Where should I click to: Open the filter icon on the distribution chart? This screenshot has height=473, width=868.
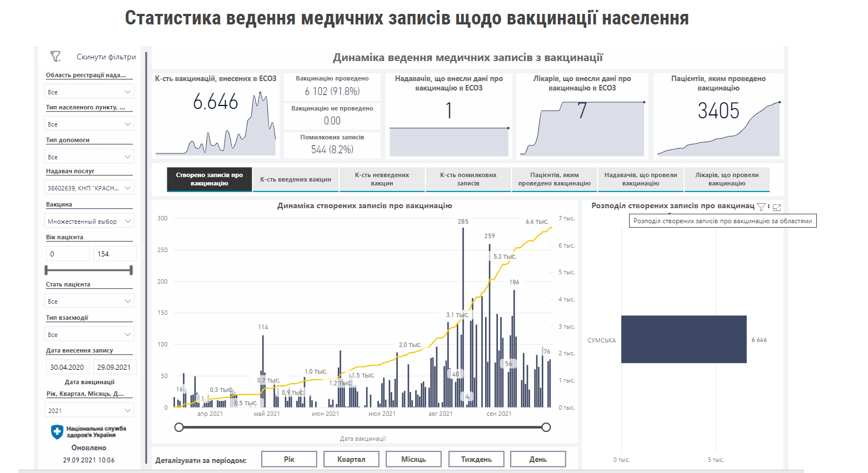[761, 207]
